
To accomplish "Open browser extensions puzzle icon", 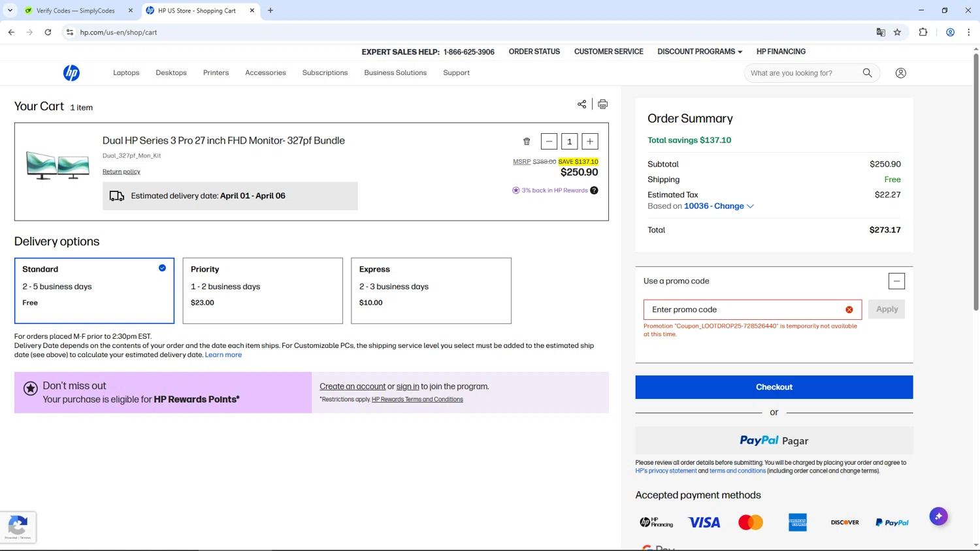I will pyautogui.click(x=923, y=32).
